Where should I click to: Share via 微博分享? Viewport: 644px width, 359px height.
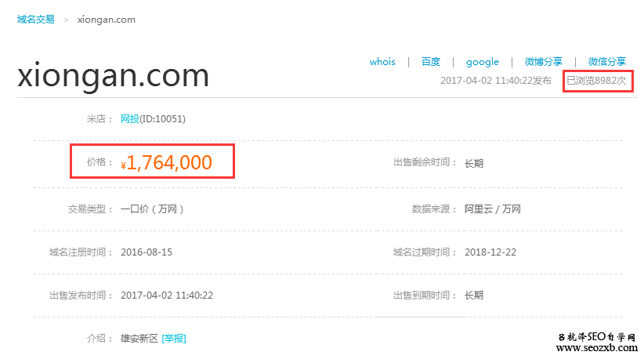click(x=543, y=62)
